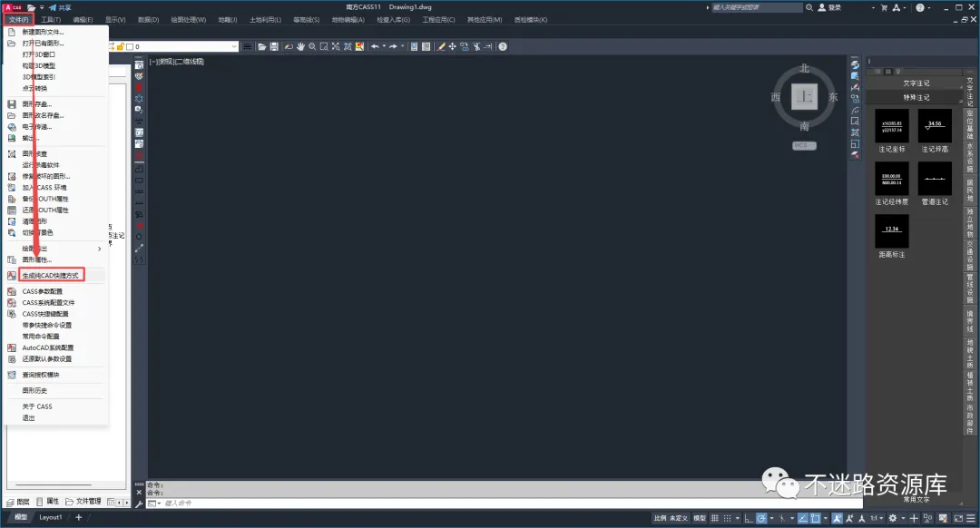Toggle polar tracking in status bar
Viewport: 980px width, 528px height.
(x=761, y=518)
